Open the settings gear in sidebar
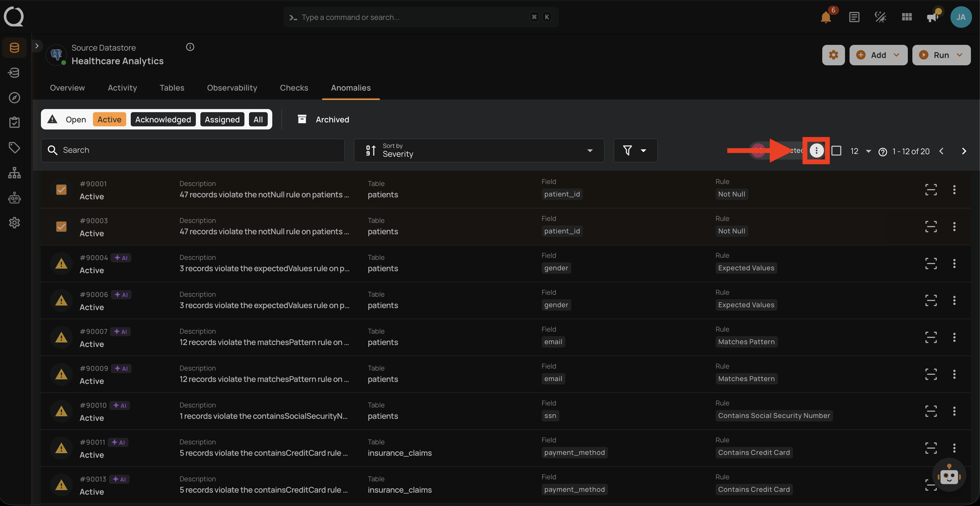The image size is (980, 506). tap(14, 223)
